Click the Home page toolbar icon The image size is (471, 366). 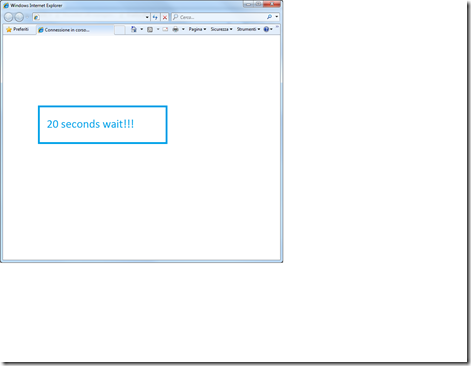click(134, 29)
